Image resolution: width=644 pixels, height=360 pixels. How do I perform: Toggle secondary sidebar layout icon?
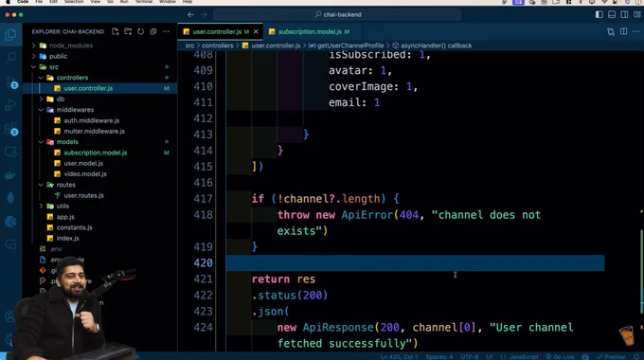coord(624,15)
